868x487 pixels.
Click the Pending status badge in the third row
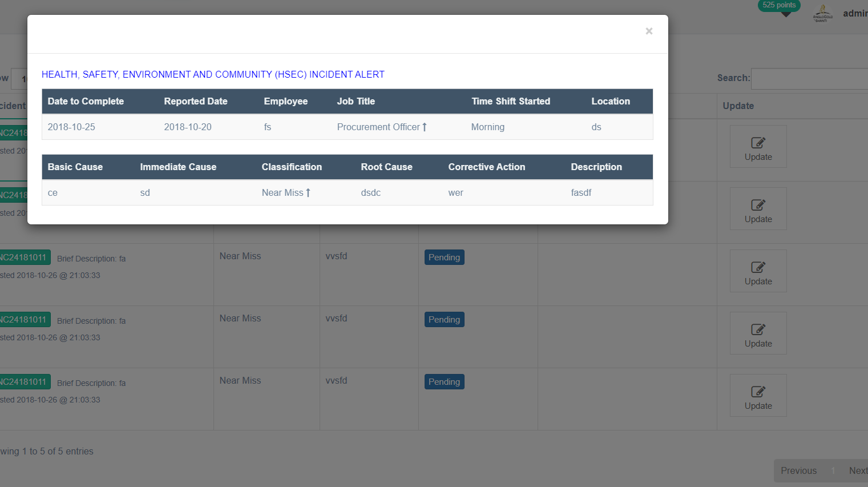[x=444, y=257]
